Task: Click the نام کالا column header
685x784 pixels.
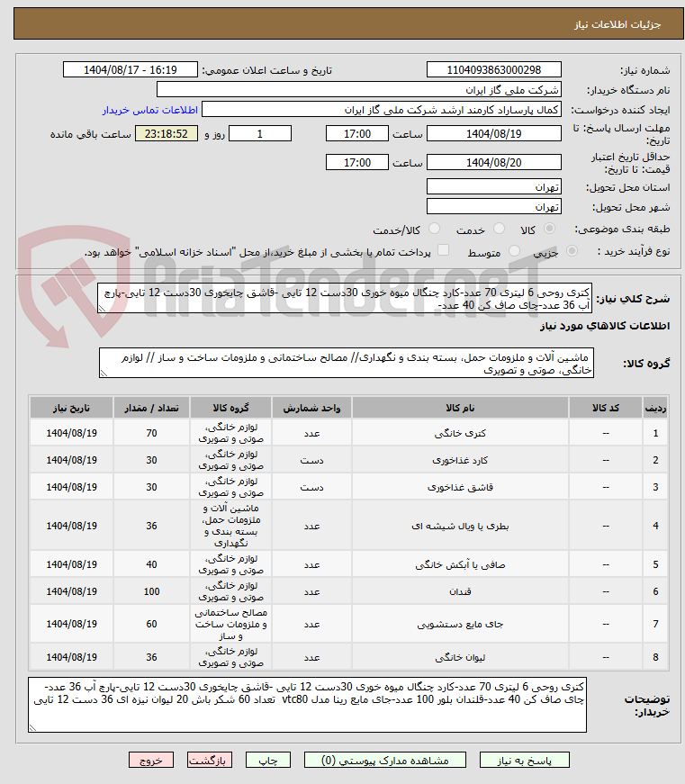Action: [460, 408]
